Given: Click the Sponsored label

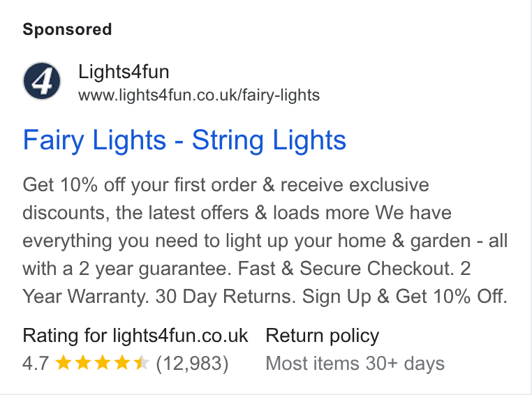Looking at the screenshot, I should pos(67,29).
